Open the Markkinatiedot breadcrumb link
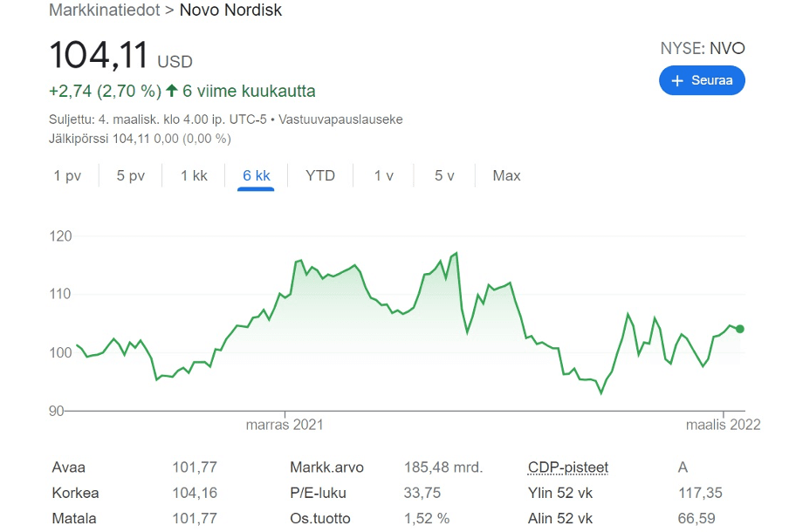789x532 pixels. [x=104, y=10]
